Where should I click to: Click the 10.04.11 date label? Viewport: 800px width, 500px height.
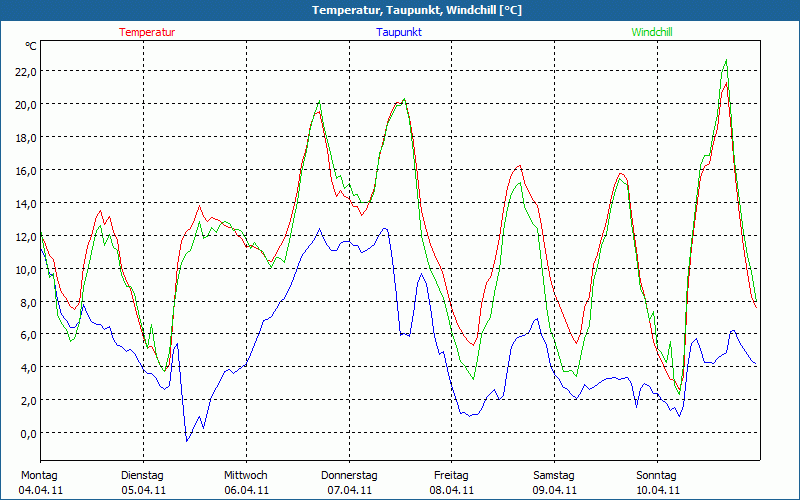pyautogui.click(x=657, y=490)
